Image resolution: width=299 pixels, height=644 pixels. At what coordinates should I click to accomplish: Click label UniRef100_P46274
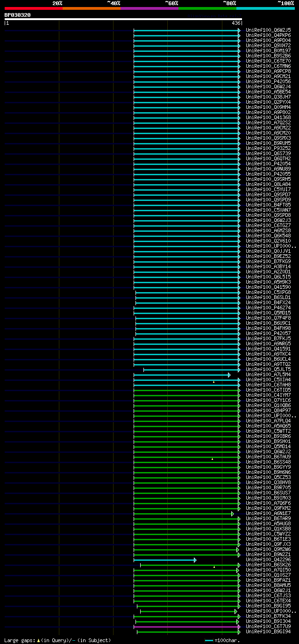pyautogui.click(x=268, y=308)
